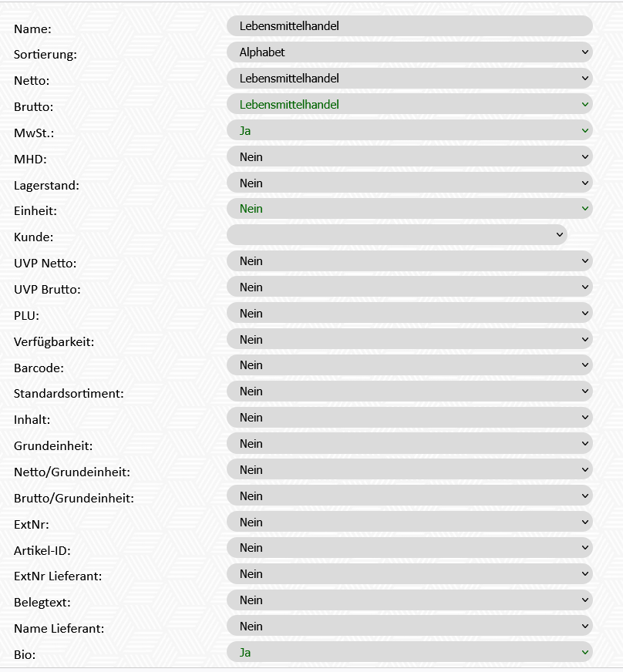Expand the empty Kunde dropdown
623x672 pixels.
[396, 235]
